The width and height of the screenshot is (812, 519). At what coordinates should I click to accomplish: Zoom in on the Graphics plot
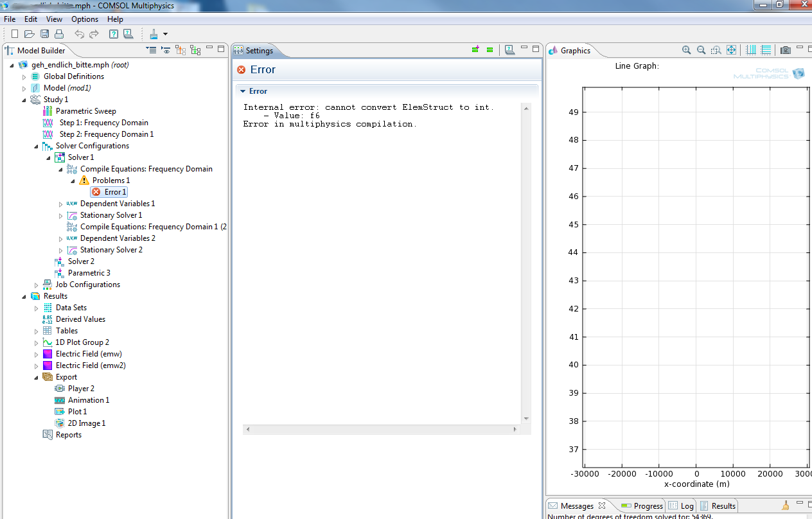point(687,49)
